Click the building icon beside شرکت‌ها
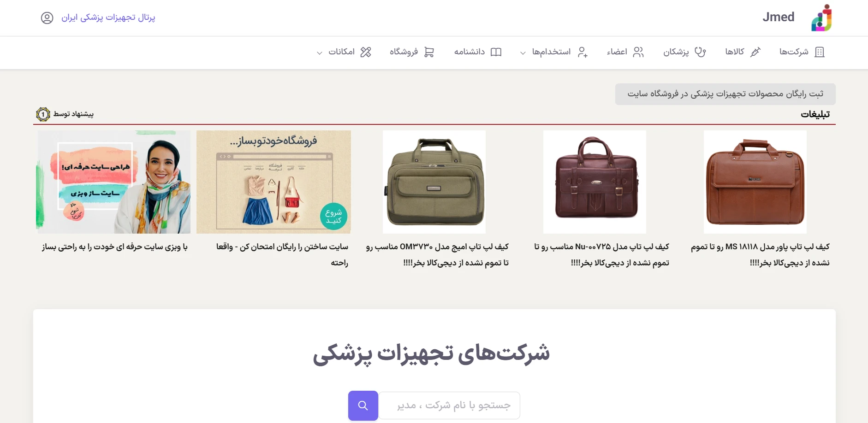 (820, 52)
